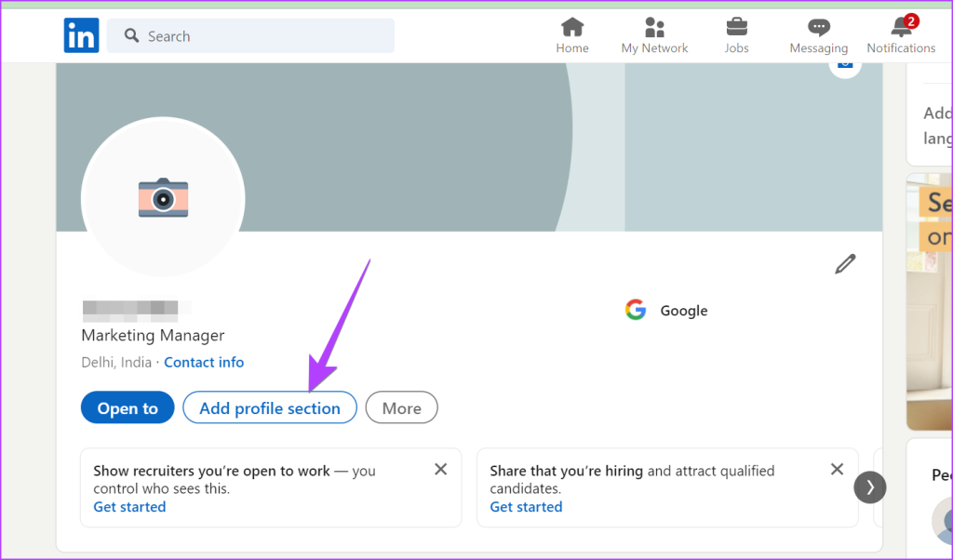The image size is (953, 560).
Task: Click Add profile section button
Action: click(270, 407)
